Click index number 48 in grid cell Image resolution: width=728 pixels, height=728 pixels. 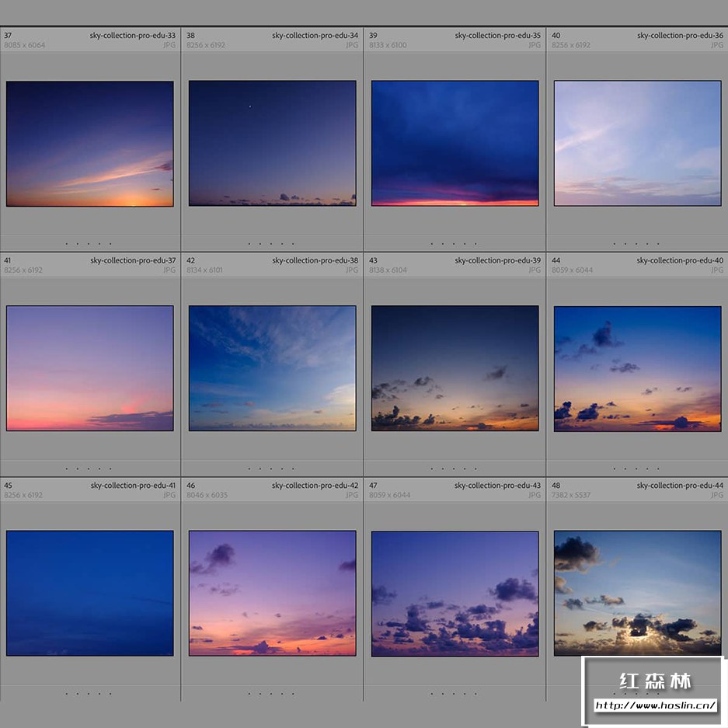pyautogui.click(x=556, y=485)
